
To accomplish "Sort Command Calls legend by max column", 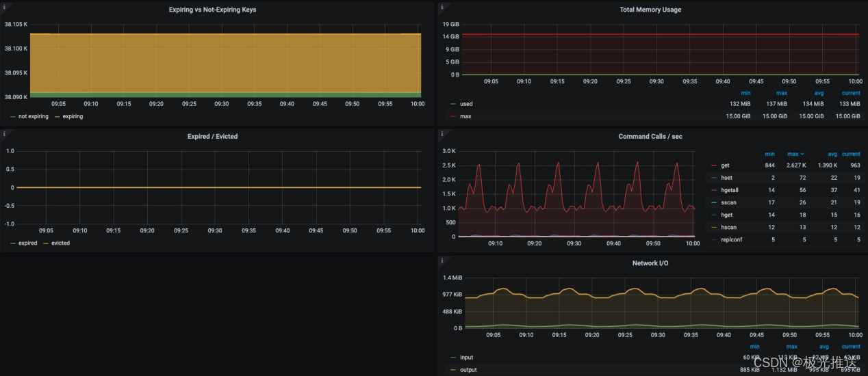I will [793, 155].
